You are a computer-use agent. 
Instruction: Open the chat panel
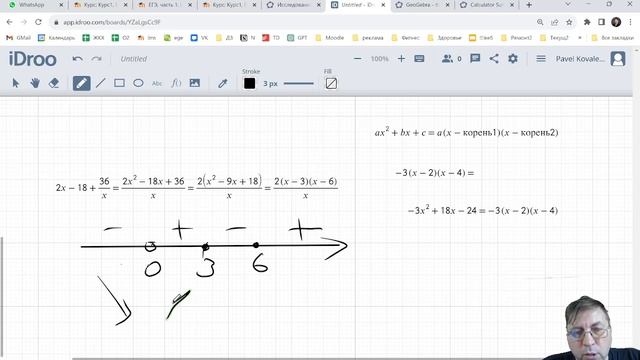click(475, 59)
